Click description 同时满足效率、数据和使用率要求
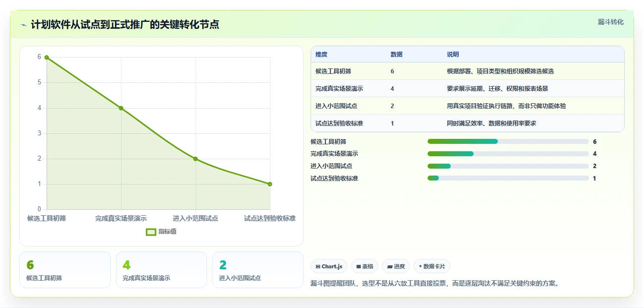Viewport: 644px width, 308px height. click(491, 123)
